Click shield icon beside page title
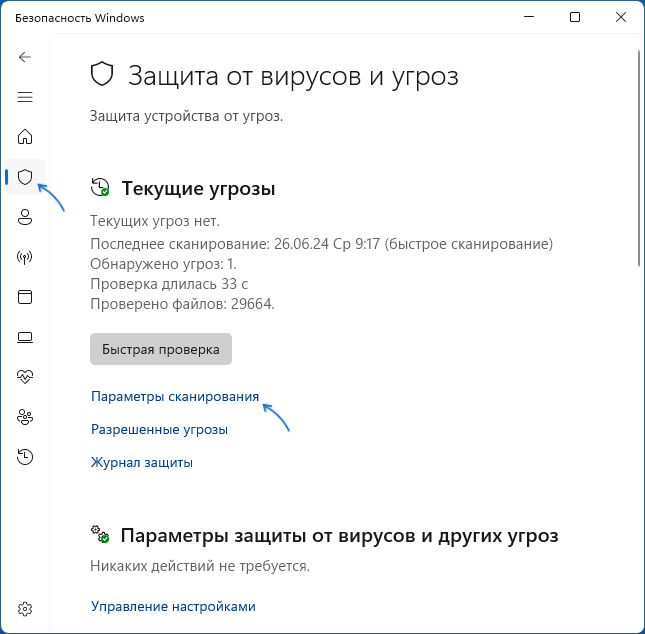The image size is (645, 634). click(102, 74)
